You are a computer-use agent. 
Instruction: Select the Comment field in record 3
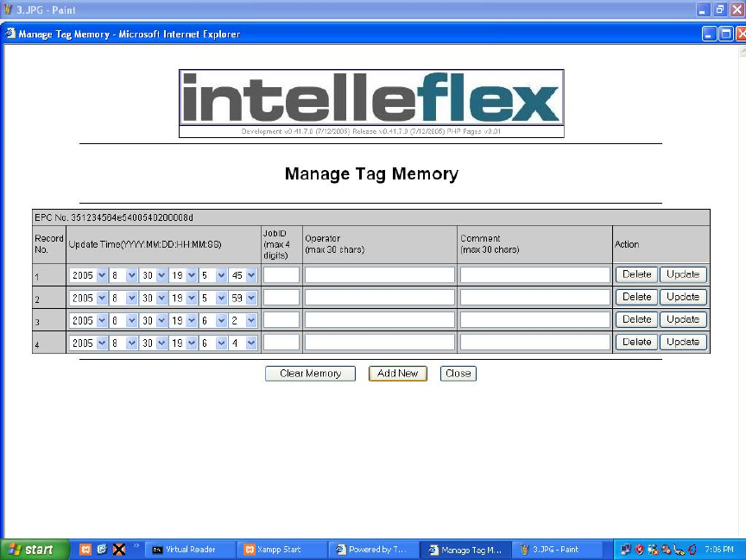point(534,319)
